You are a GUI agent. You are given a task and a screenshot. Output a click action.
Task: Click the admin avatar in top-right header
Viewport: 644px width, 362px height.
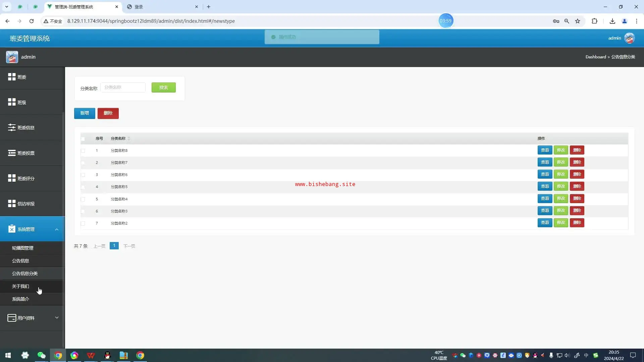tap(629, 38)
